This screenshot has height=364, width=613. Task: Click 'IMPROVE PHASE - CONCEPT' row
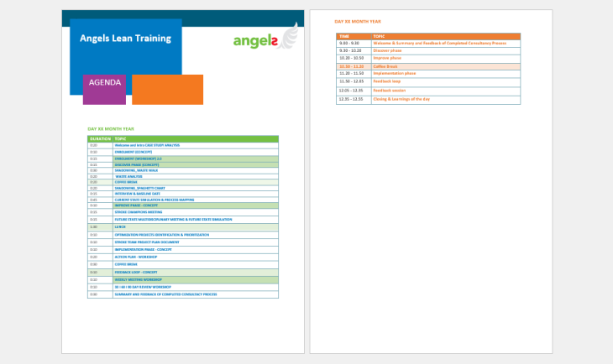[183, 205]
